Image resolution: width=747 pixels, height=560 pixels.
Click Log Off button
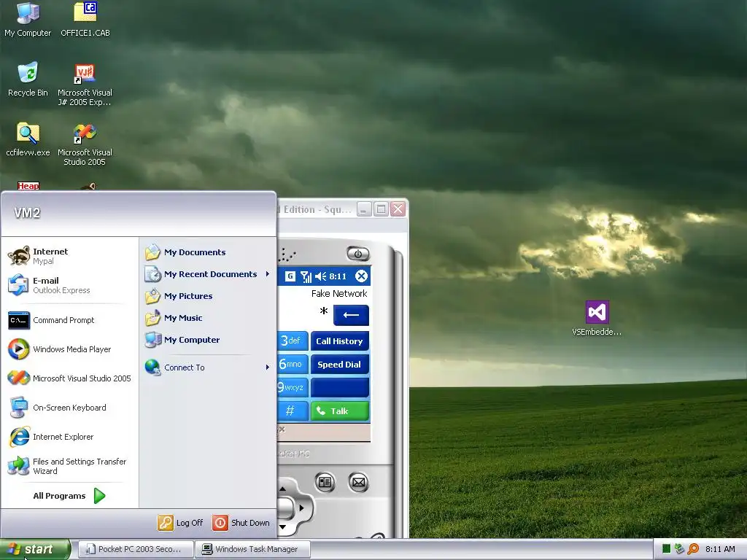point(180,522)
